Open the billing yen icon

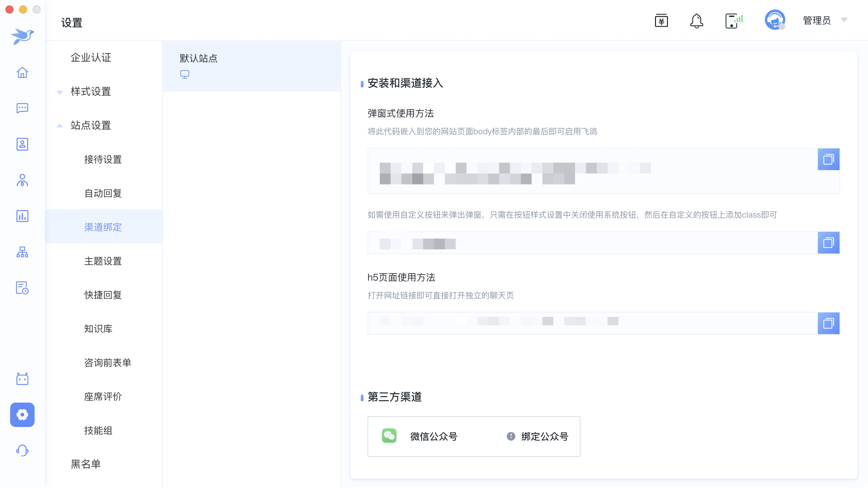pos(661,21)
